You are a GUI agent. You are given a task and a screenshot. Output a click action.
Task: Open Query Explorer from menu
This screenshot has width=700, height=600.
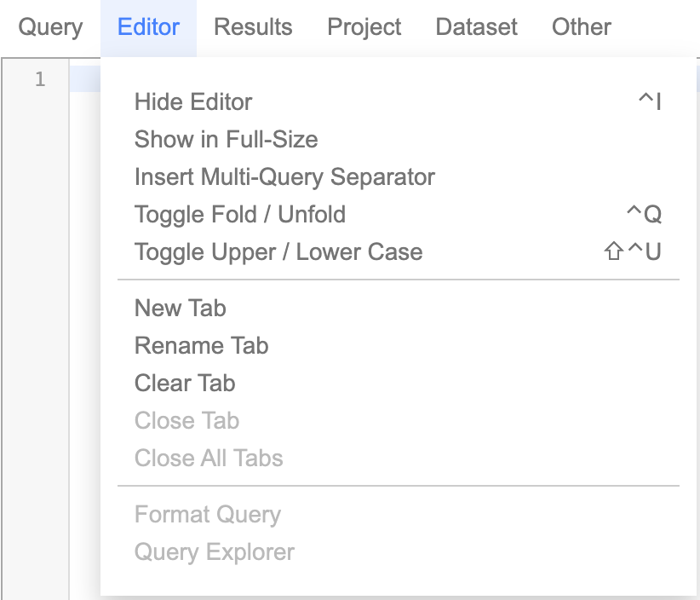pyautogui.click(x=214, y=552)
